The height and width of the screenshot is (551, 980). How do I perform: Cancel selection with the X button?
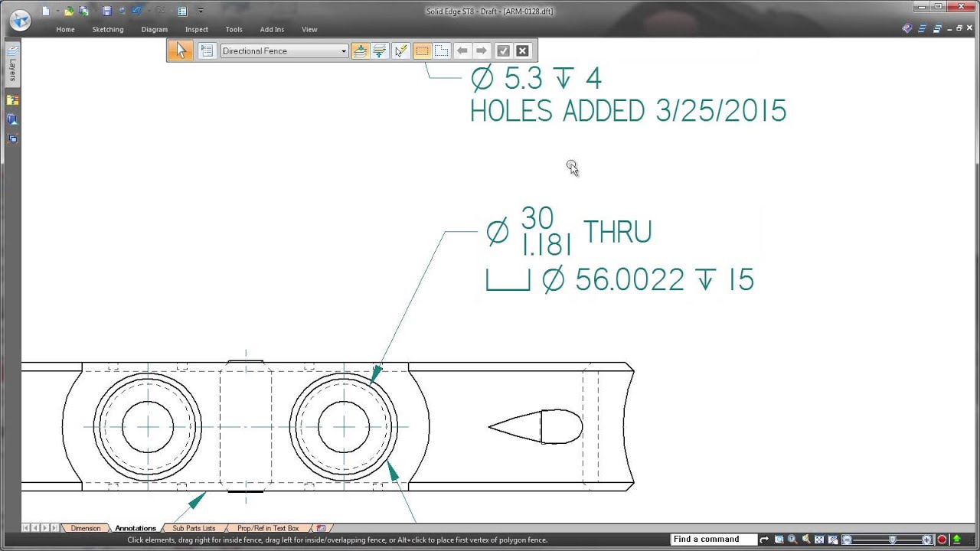click(522, 51)
